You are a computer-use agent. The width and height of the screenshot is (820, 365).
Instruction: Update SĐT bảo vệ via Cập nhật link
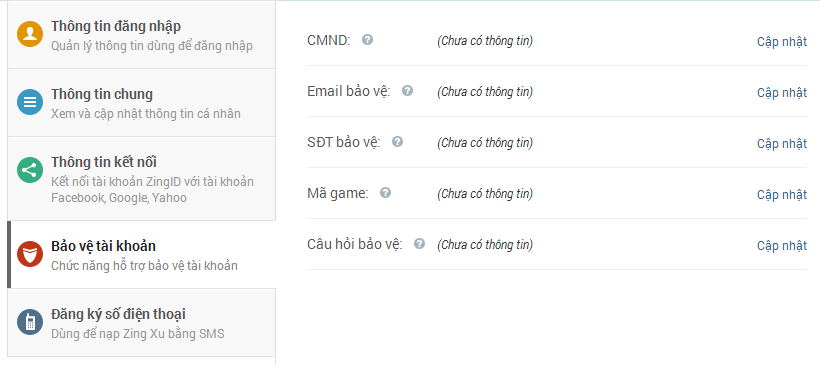(x=782, y=144)
